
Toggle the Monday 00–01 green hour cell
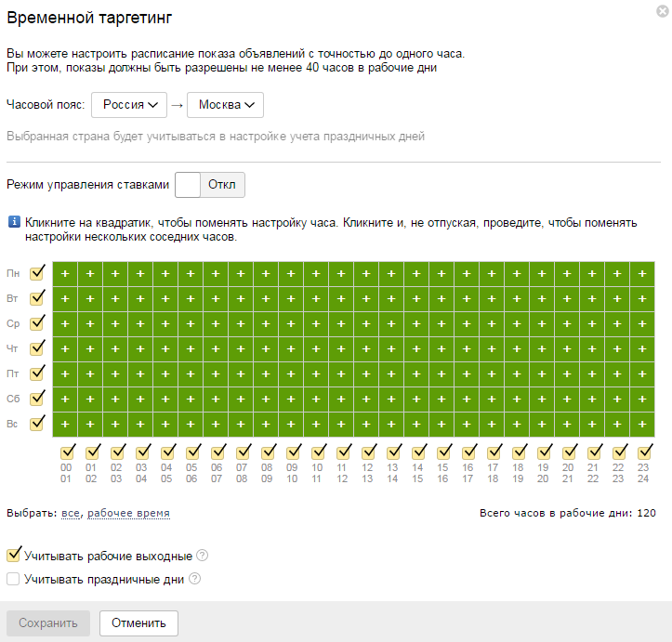click(x=66, y=274)
